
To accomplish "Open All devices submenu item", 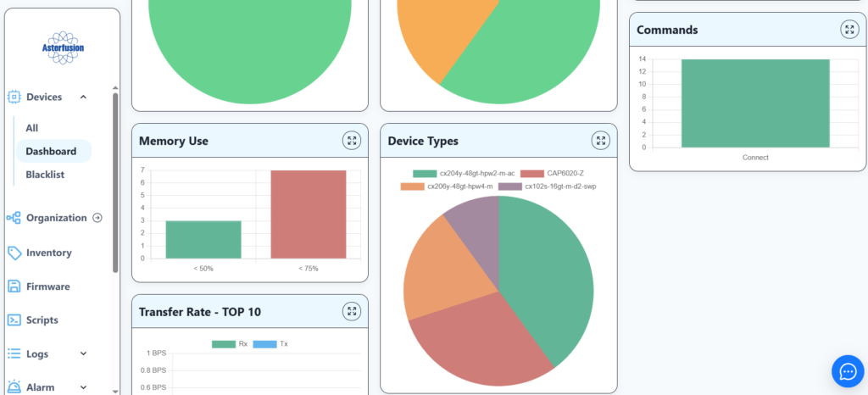I will pyautogui.click(x=32, y=128).
